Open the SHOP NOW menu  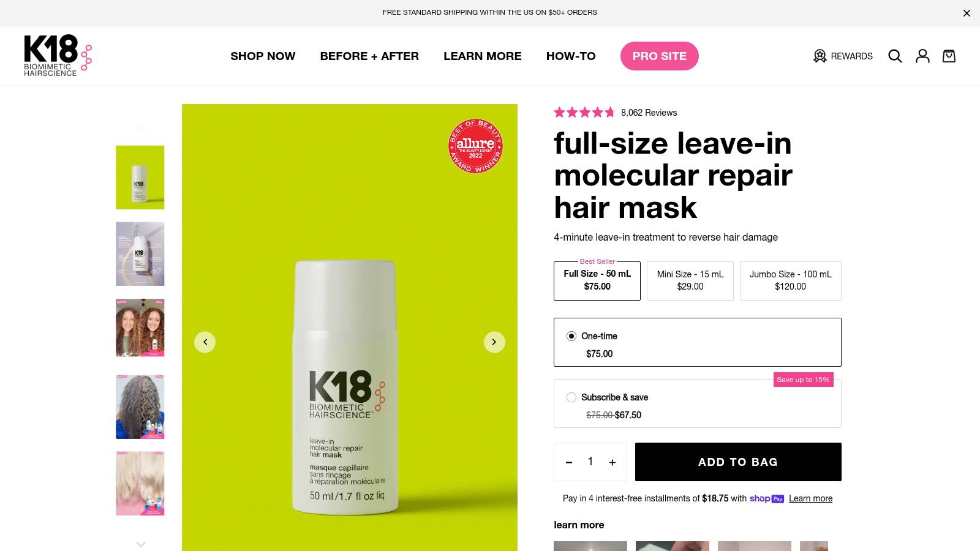point(263,56)
